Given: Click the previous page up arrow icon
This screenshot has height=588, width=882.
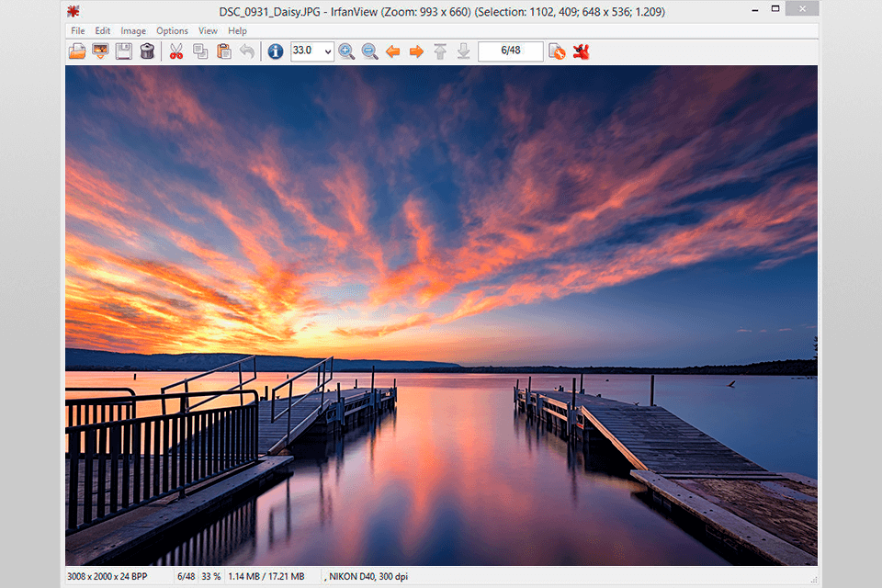Looking at the screenshot, I should coord(440,51).
